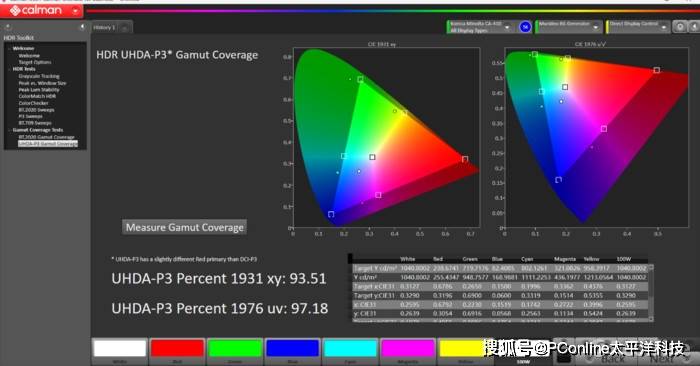Screen dimensions: 700x366
Task: Click the icon at left of panel header
Action: pos(7,27)
